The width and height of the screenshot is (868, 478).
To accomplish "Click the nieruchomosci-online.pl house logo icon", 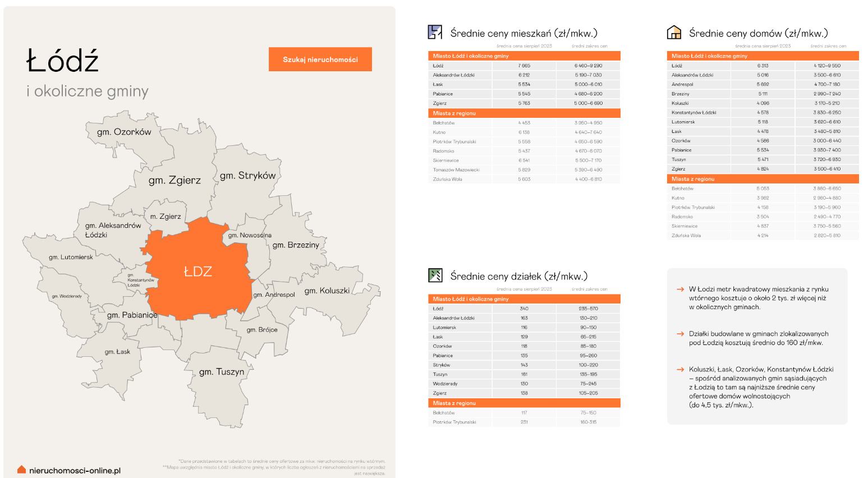I will point(21,470).
